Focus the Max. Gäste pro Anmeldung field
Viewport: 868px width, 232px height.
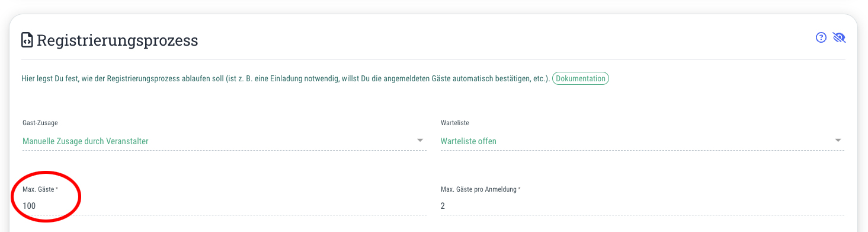pos(642,206)
